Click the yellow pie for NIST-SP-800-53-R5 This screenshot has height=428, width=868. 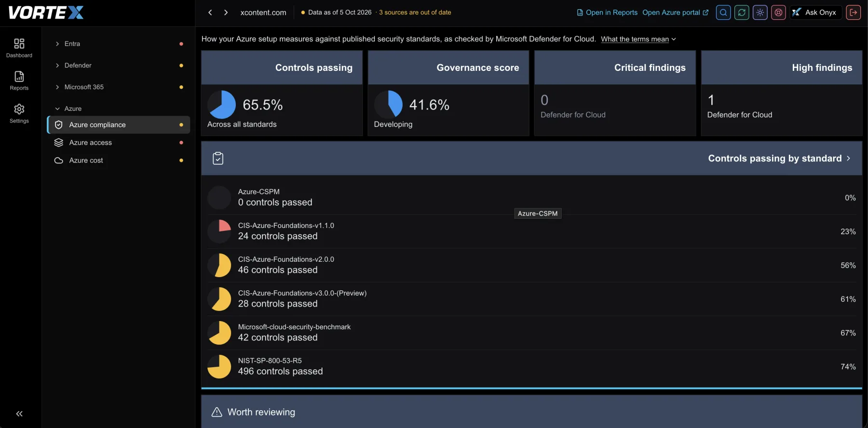click(x=219, y=367)
